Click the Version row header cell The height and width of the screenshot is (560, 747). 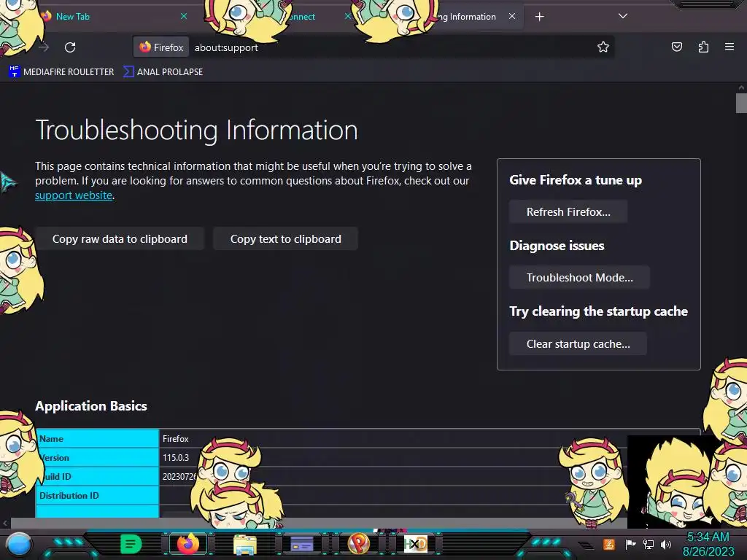97,458
